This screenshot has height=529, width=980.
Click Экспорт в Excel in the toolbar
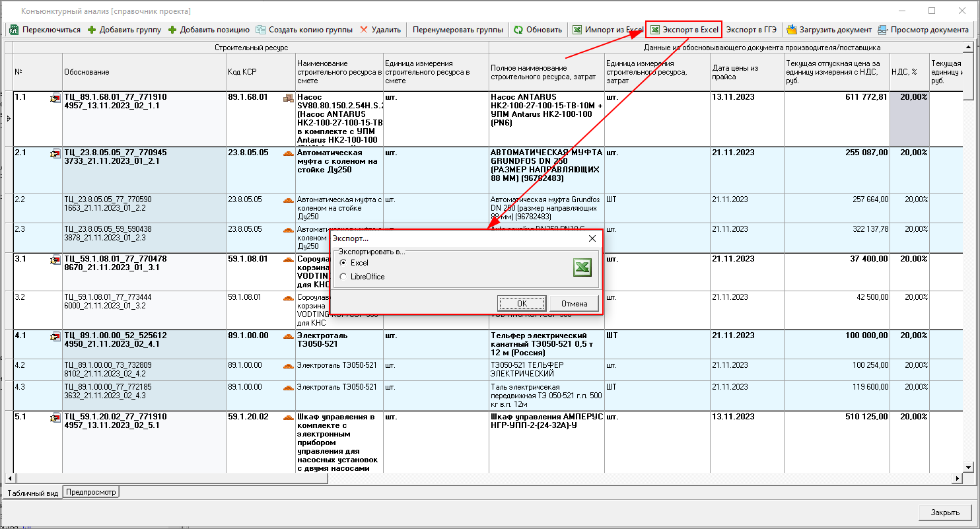(x=683, y=30)
